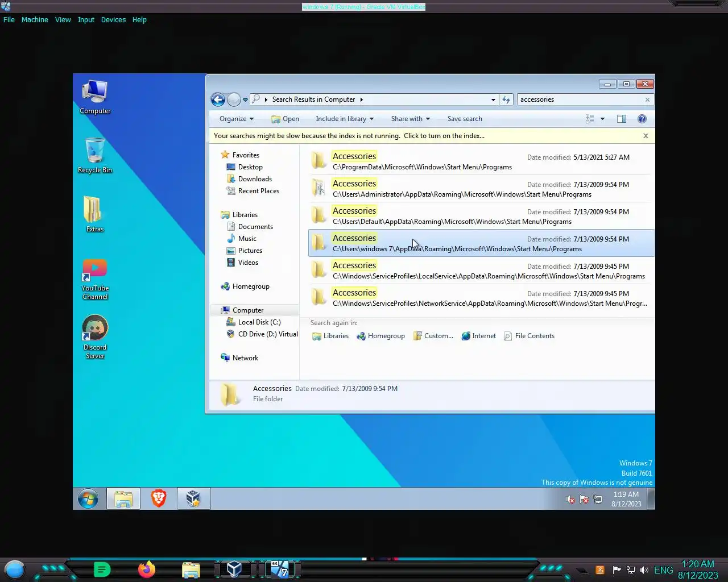Open the Organize dropdown menu
The height and width of the screenshot is (582, 728).
click(x=237, y=119)
